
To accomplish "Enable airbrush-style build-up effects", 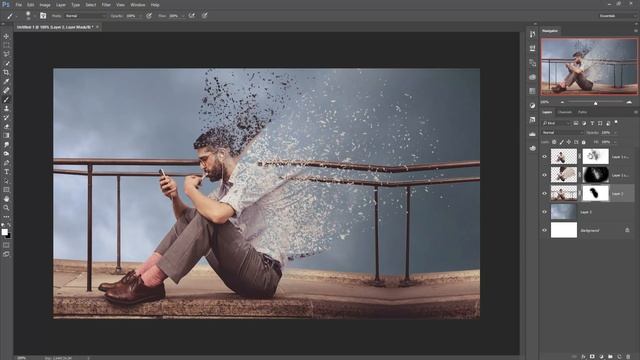I will pos(192,16).
